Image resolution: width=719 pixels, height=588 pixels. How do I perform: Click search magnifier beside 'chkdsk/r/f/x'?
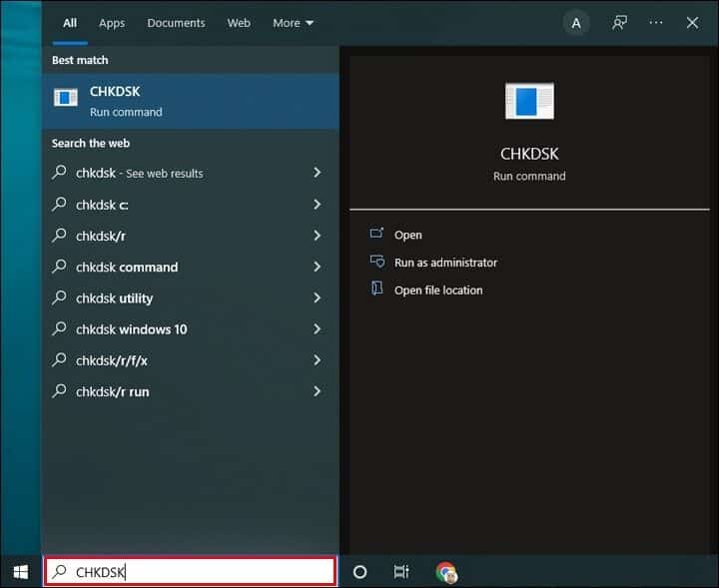59,359
